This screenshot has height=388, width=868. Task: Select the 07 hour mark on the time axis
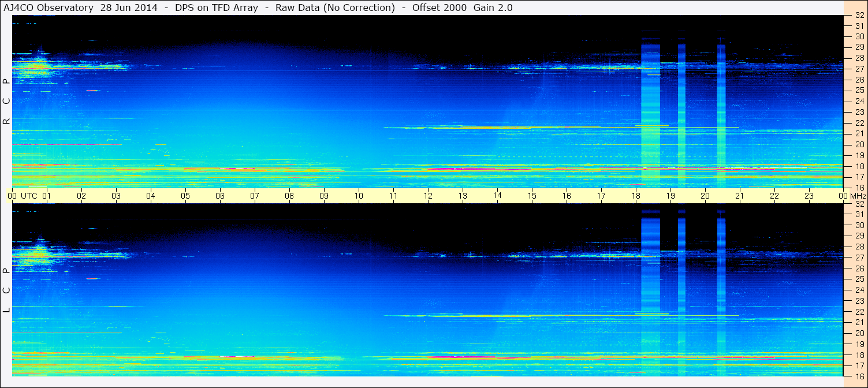pos(255,196)
